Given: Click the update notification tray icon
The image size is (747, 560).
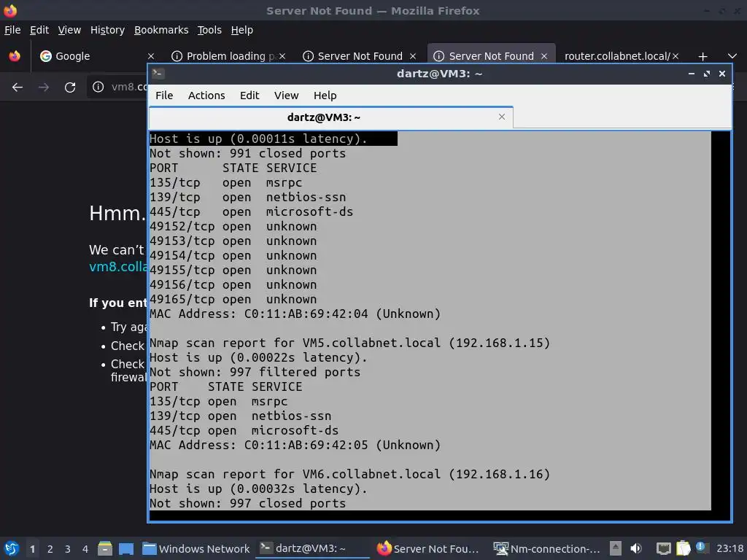Looking at the screenshot, I should [x=701, y=548].
